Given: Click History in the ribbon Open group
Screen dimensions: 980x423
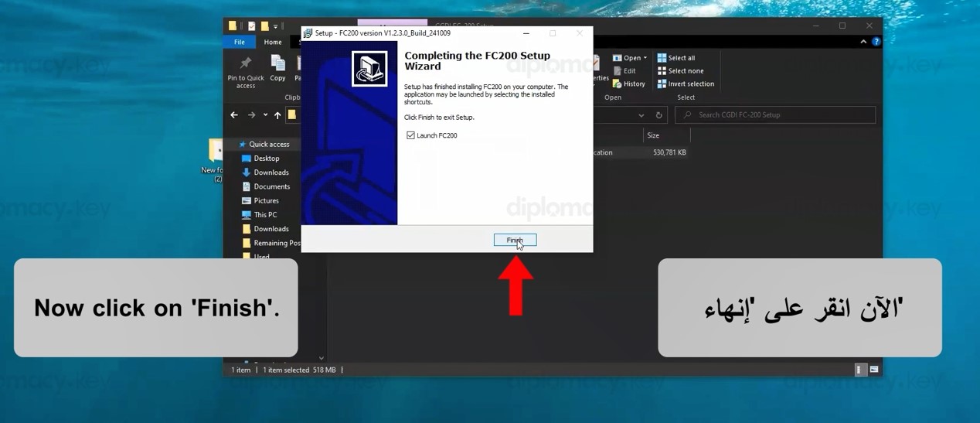Looking at the screenshot, I should (x=629, y=84).
